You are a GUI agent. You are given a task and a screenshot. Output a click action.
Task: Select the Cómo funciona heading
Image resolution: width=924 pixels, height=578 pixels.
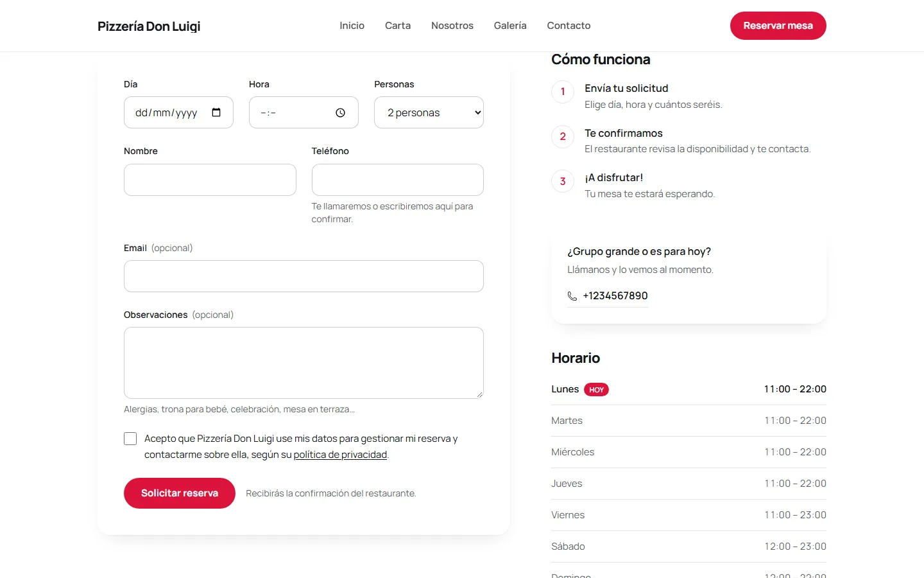tap(601, 60)
